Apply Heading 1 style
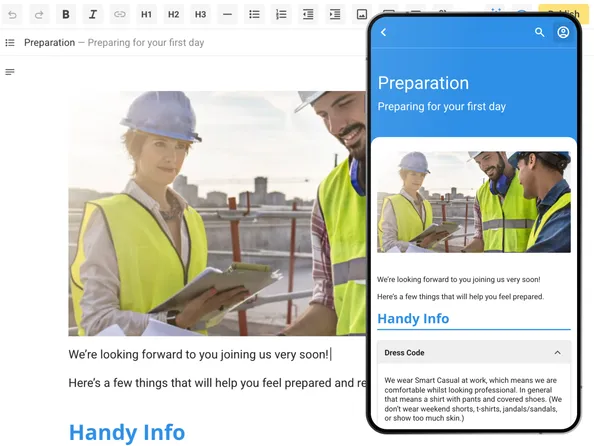Screen dimensions: 594x446 (x=146, y=15)
